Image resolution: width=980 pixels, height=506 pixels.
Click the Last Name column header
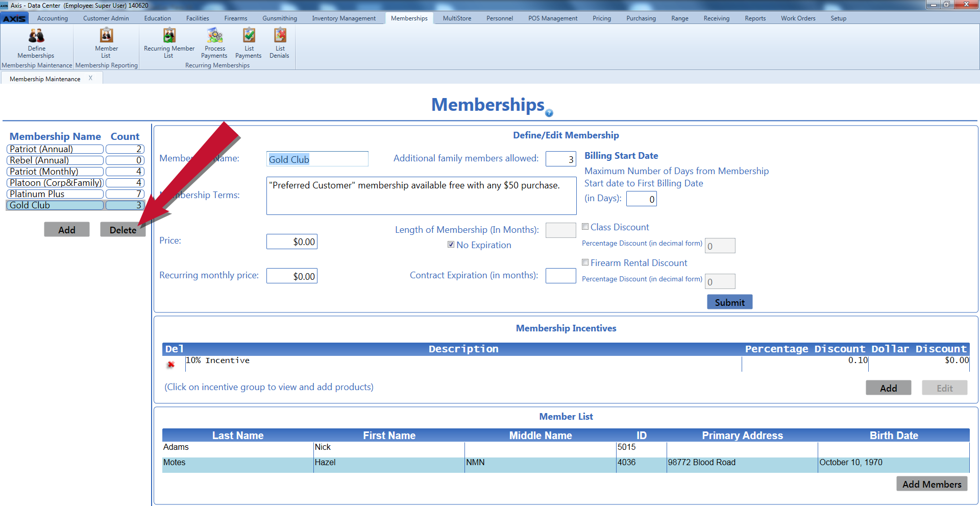click(238, 435)
